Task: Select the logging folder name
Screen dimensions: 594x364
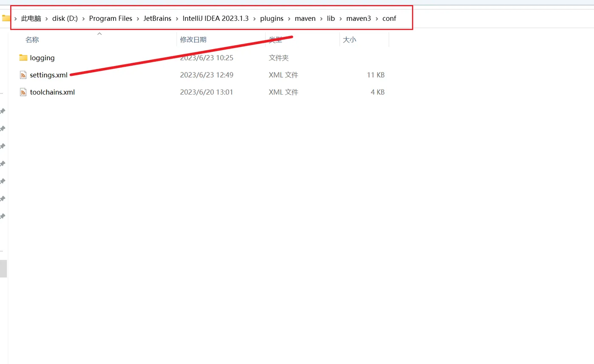Action: pyautogui.click(x=42, y=58)
